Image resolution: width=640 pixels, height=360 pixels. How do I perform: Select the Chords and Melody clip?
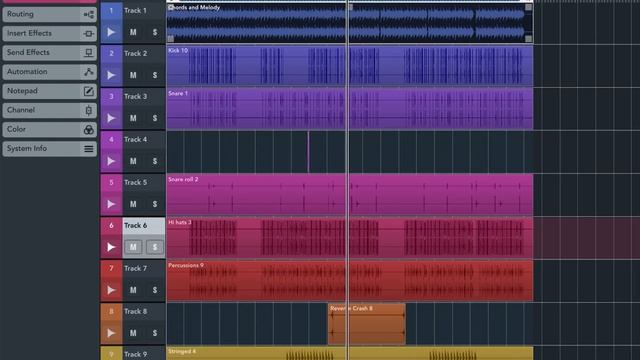point(350,23)
